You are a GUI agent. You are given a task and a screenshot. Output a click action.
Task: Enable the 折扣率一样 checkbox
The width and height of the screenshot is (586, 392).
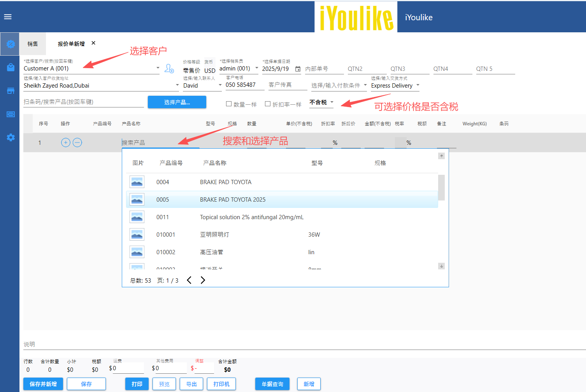click(268, 104)
